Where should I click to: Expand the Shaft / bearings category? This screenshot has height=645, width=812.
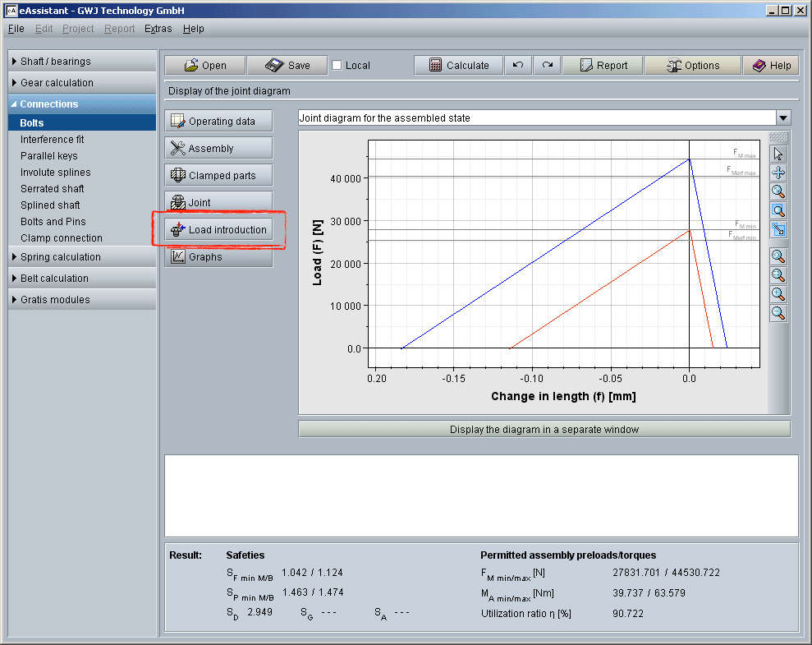81,62
